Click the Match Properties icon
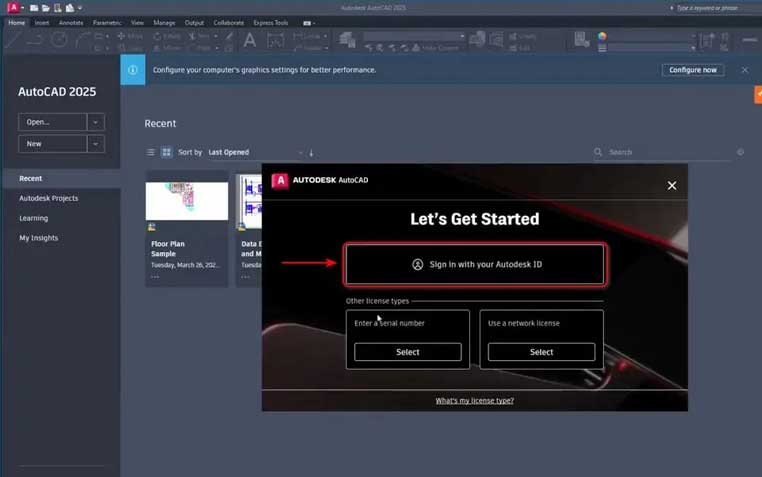The width and height of the screenshot is (762, 477). (582, 40)
